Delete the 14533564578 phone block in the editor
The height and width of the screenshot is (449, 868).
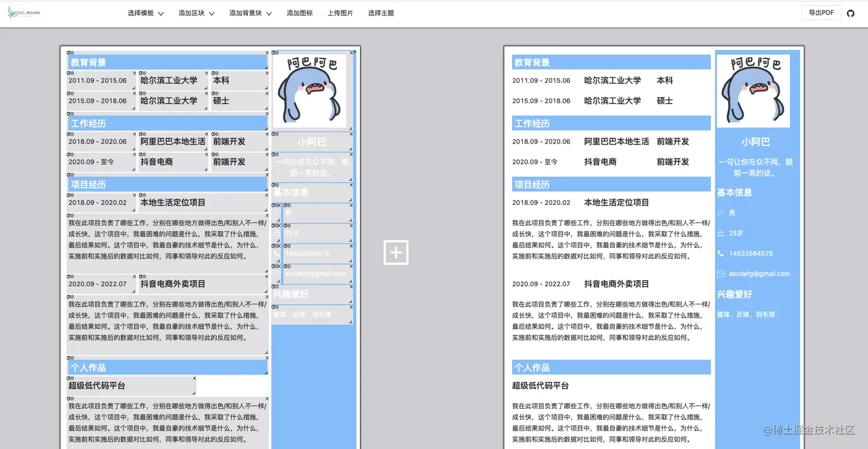tap(351, 246)
